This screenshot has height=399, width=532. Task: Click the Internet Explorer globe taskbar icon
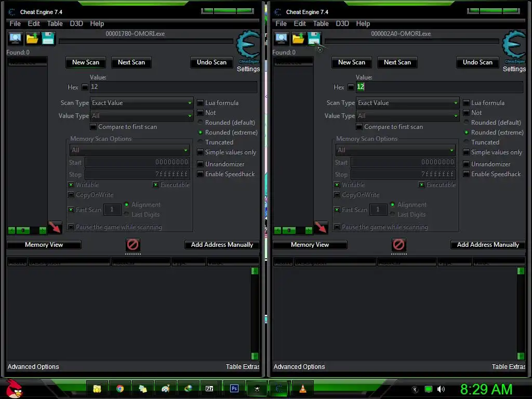click(x=188, y=389)
